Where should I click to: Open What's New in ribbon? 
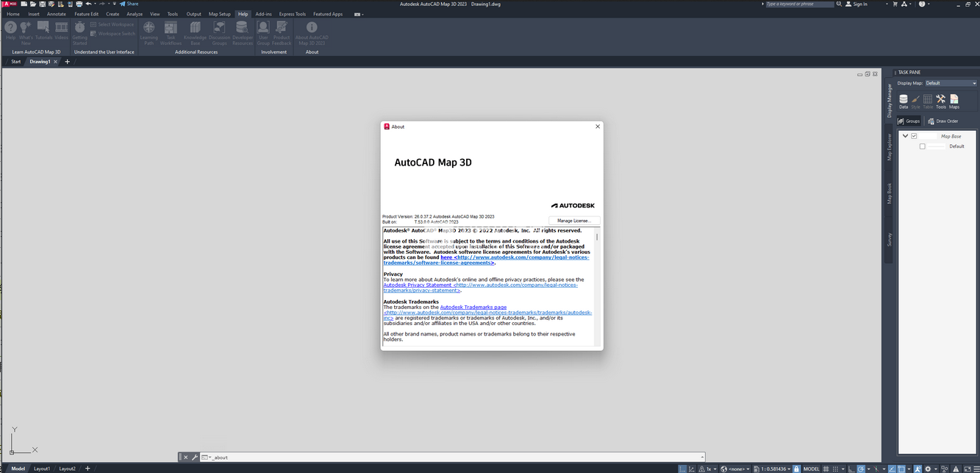(x=26, y=32)
